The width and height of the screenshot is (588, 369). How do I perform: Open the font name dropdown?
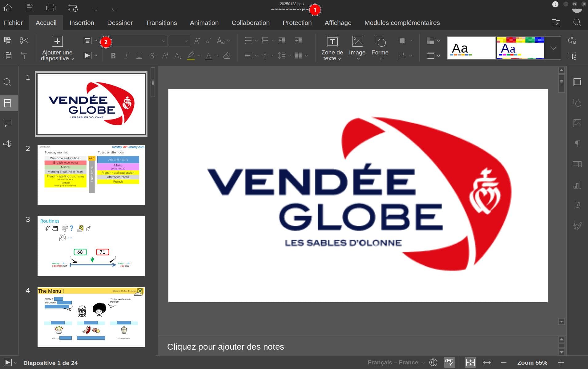(x=163, y=41)
